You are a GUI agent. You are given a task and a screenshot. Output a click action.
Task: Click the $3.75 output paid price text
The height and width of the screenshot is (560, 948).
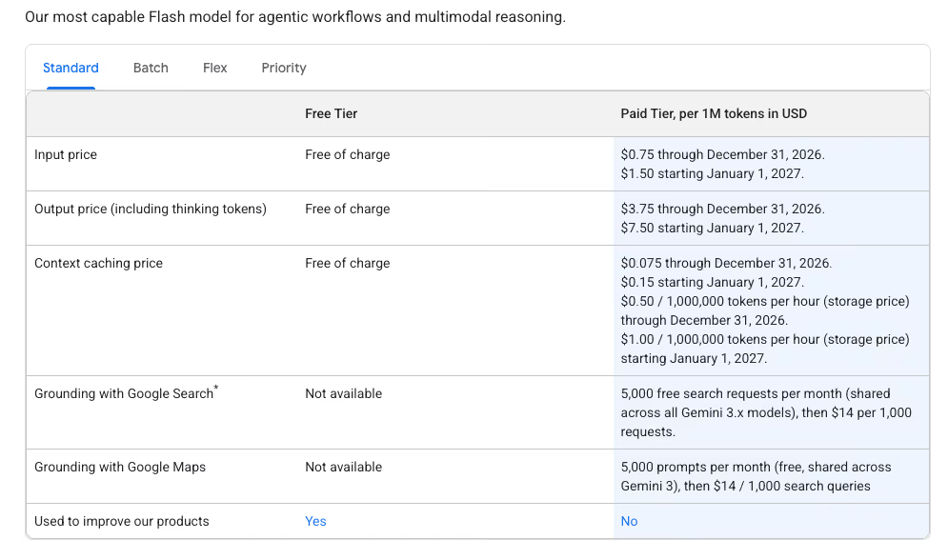722,209
